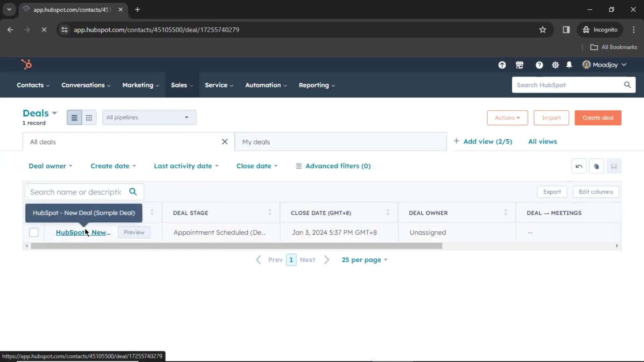Expand the Close date filter dropdown
644x362 pixels.
point(256,166)
